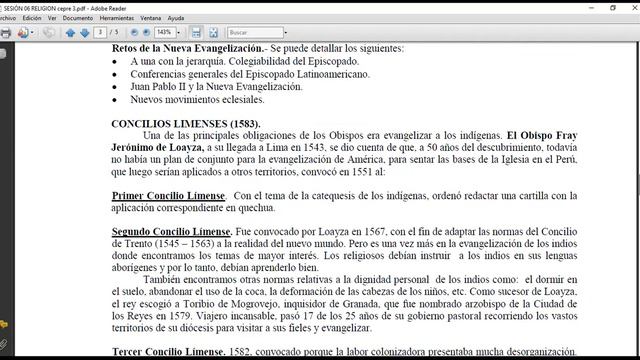Open the Ventana menu
This screenshot has height=360, width=640.
pos(151,18)
